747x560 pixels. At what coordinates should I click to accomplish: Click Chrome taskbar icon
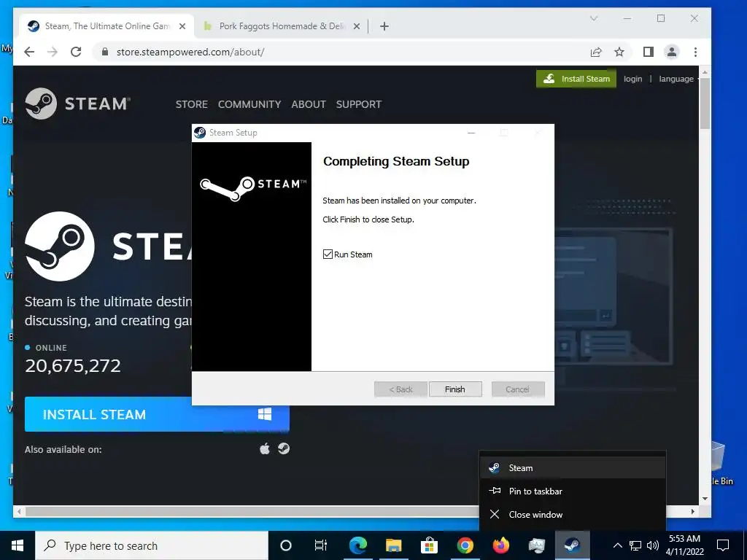[465, 545]
